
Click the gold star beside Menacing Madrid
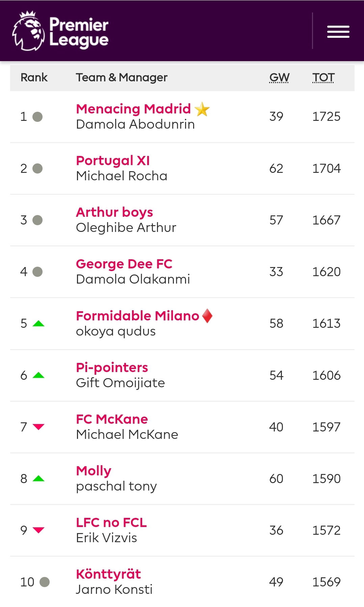pyautogui.click(x=202, y=109)
